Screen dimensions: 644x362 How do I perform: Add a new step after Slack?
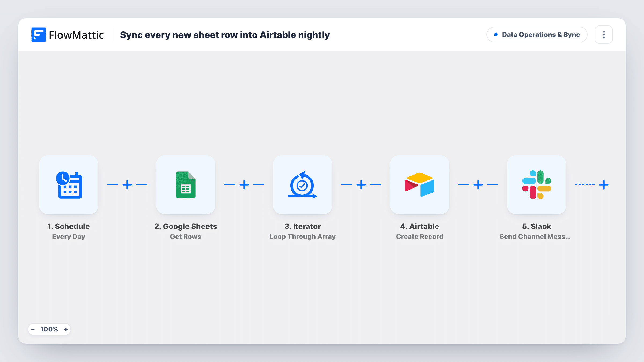(604, 185)
